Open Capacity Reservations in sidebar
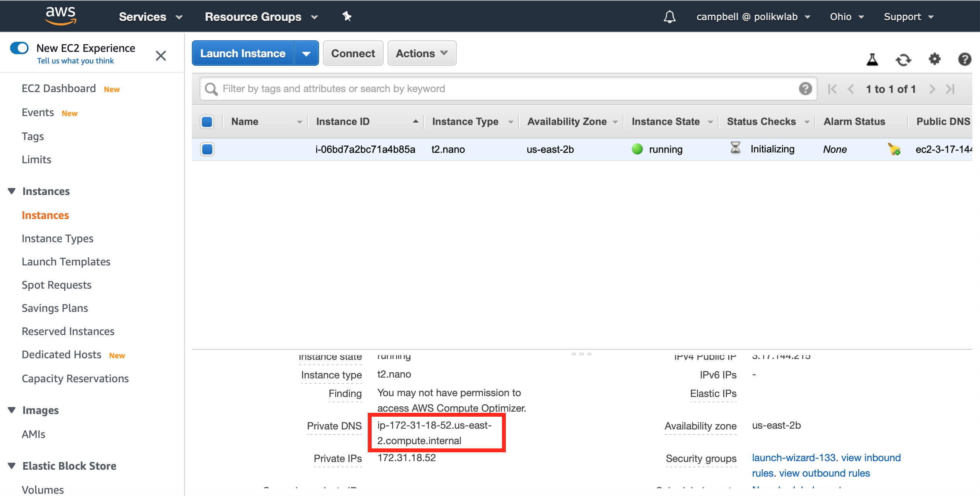The image size is (980, 496). tap(75, 379)
